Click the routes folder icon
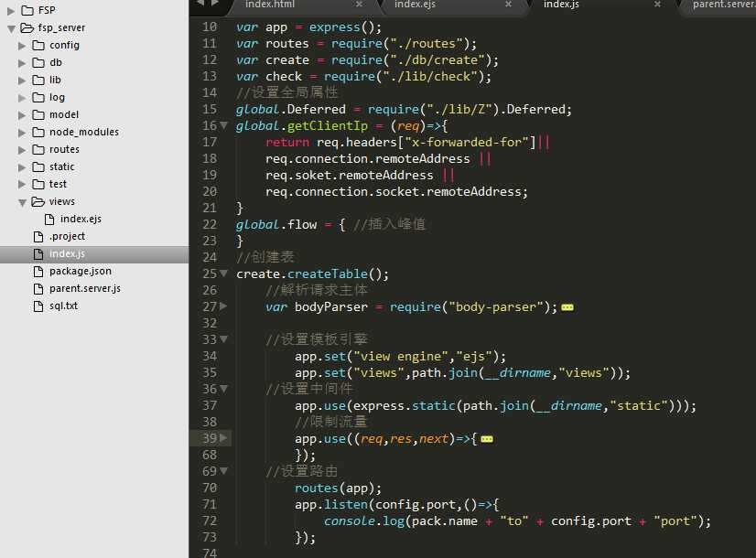 pyautogui.click(x=38, y=149)
